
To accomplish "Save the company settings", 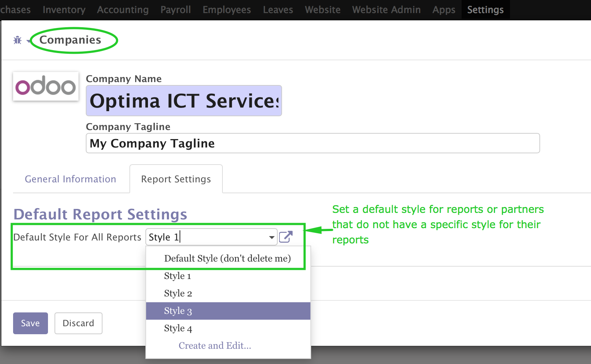I will [31, 323].
